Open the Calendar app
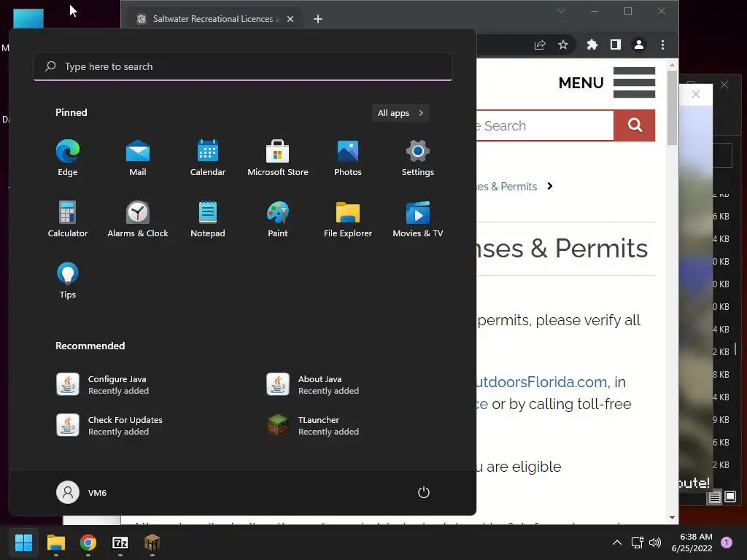The height and width of the screenshot is (560, 747). [208, 158]
